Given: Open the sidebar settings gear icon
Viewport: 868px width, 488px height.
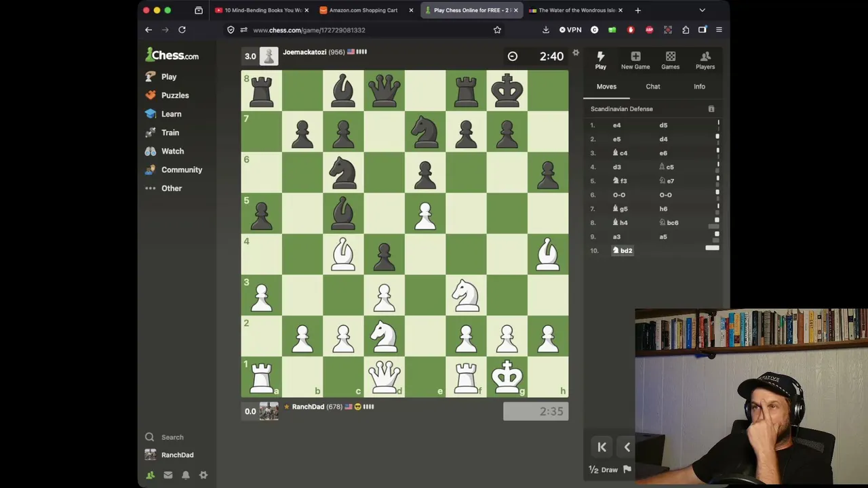Looking at the screenshot, I should pyautogui.click(x=203, y=475).
